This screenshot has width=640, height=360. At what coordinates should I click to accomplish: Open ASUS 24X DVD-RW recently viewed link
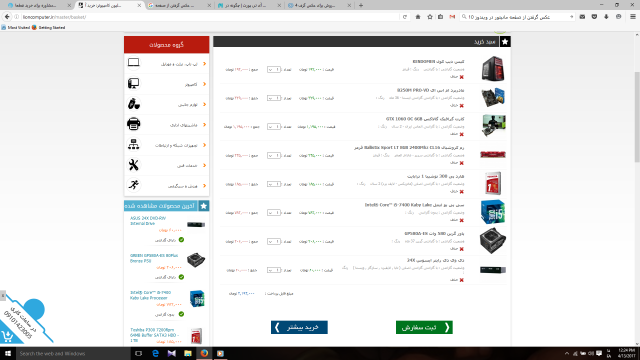pos(148,221)
